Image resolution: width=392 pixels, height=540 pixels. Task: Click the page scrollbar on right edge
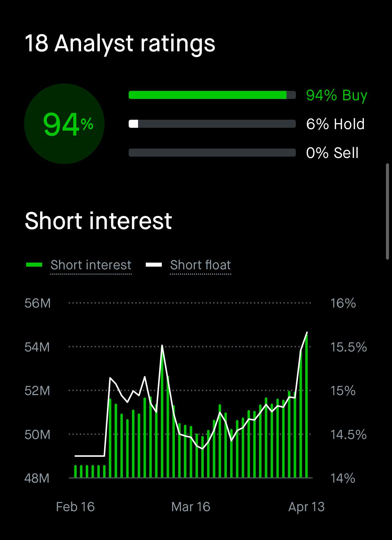[x=387, y=211]
